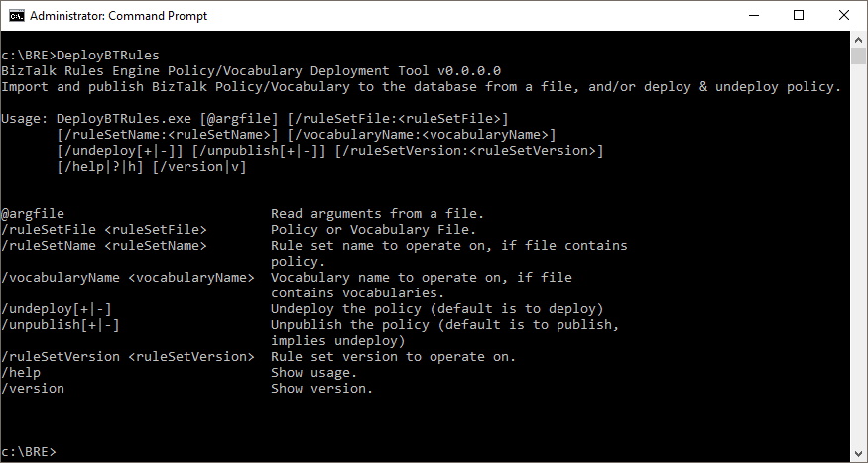The height and width of the screenshot is (463, 868).
Task: Click the 'Administrator: Command Prompt' title text
Action: (118, 16)
